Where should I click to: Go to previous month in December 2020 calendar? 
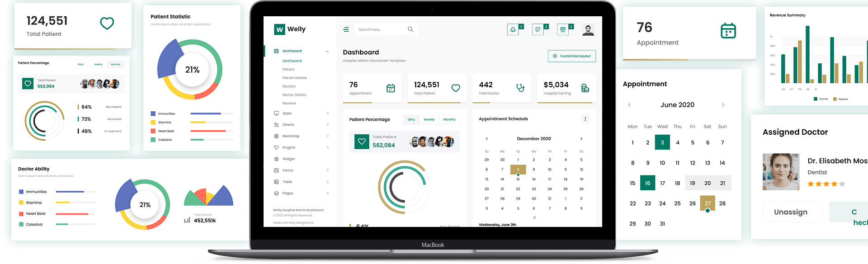(486, 139)
